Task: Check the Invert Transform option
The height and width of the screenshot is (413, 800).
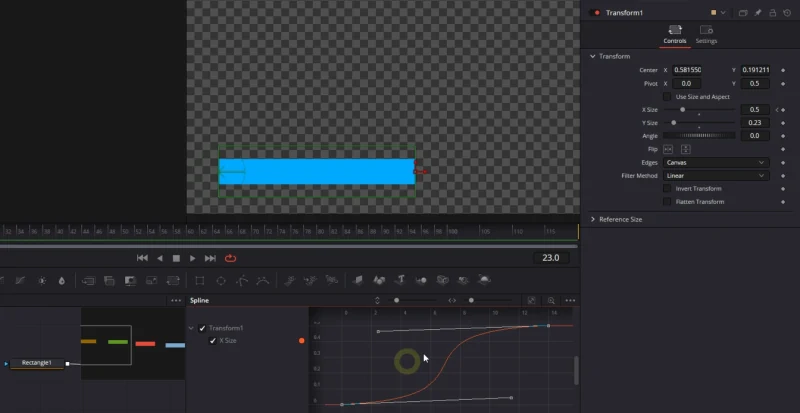Action: pyautogui.click(x=668, y=188)
